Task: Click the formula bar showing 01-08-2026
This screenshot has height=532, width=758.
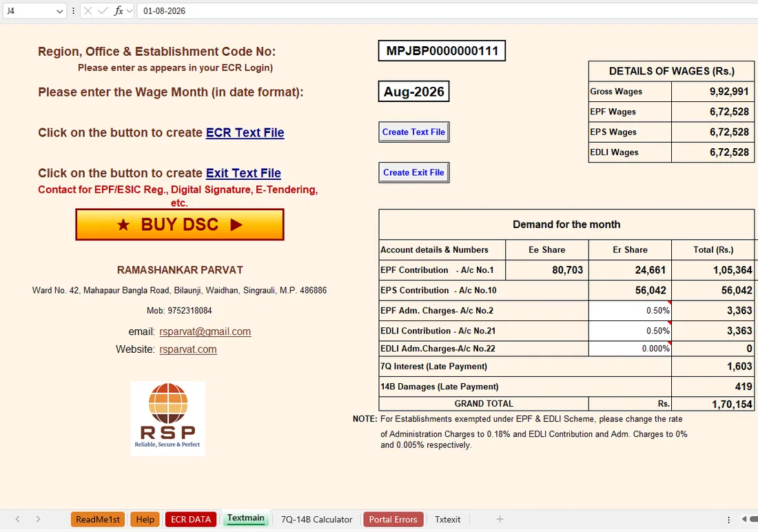Action: click(x=447, y=10)
